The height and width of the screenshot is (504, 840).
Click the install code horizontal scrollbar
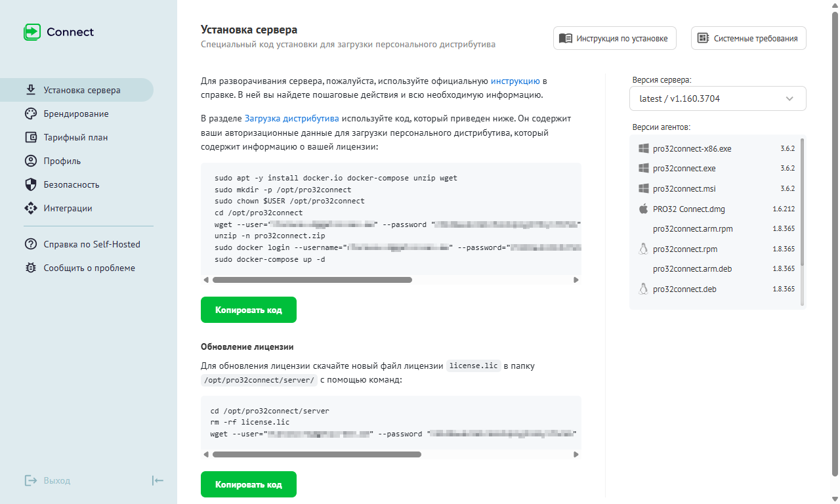[312, 280]
